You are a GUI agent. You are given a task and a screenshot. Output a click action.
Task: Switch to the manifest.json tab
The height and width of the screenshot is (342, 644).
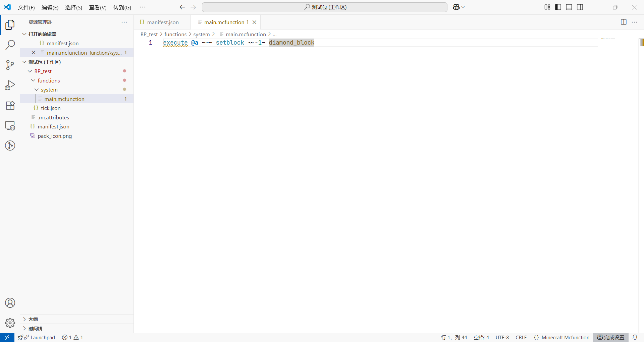click(x=162, y=22)
